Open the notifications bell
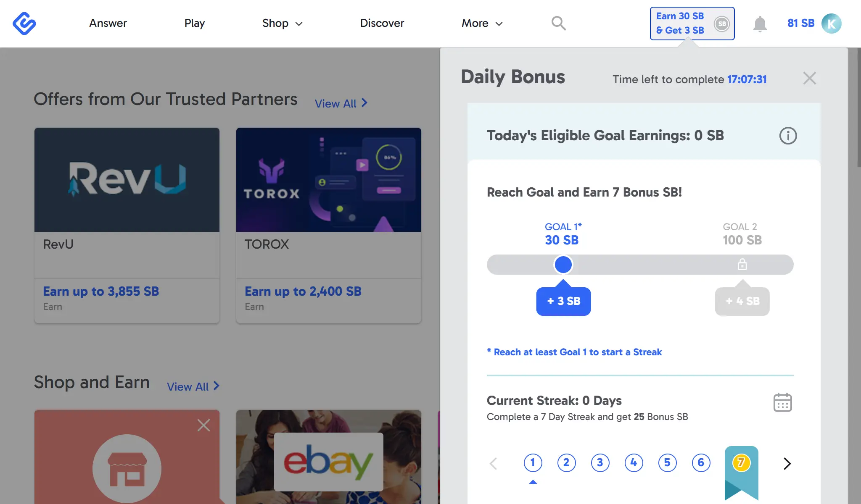 [760, 24]
